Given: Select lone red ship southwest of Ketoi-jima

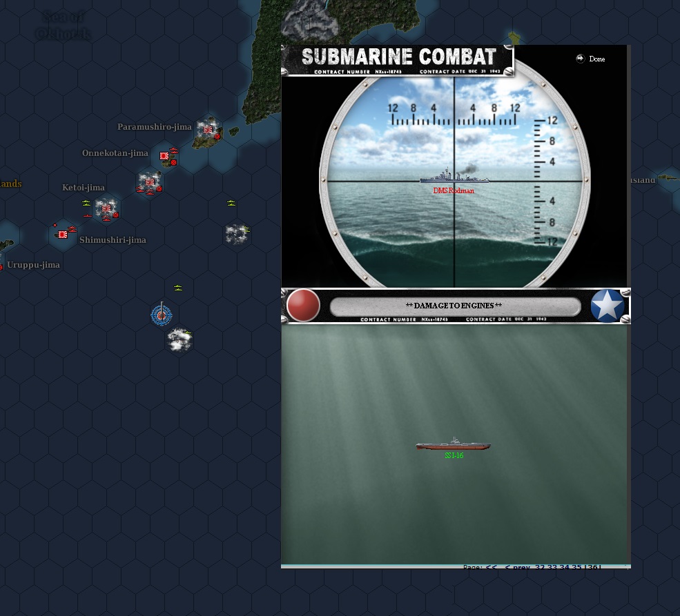Looking at the screenshot, I should (x=87, y=215).
